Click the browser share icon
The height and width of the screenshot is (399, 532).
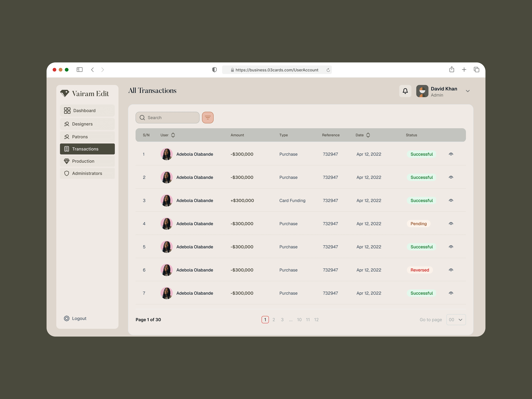coord(451,70)
